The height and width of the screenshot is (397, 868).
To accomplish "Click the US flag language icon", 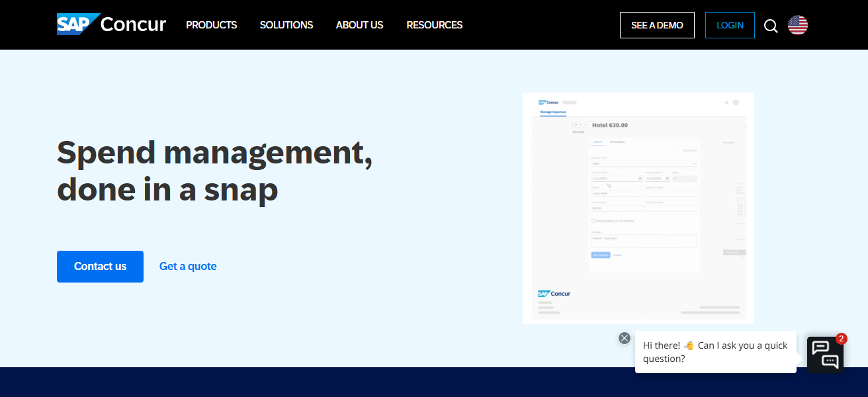I will [x=797, y=25].
